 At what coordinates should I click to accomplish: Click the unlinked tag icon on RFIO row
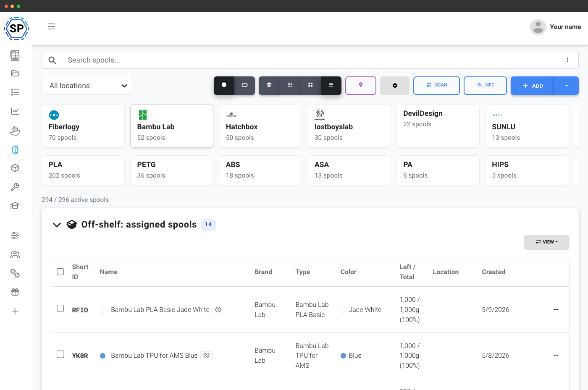pyautogui.click(x=218, y=310)
